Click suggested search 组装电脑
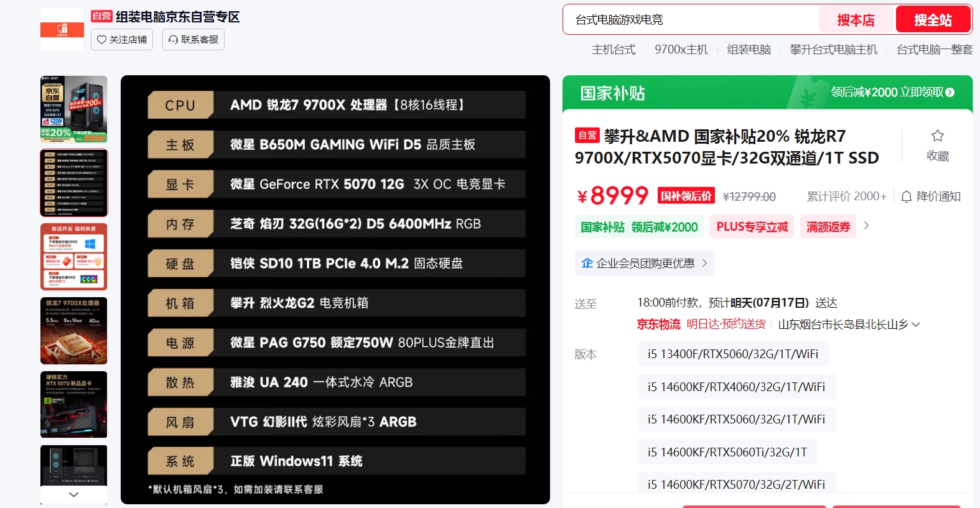 pos(749,50)
